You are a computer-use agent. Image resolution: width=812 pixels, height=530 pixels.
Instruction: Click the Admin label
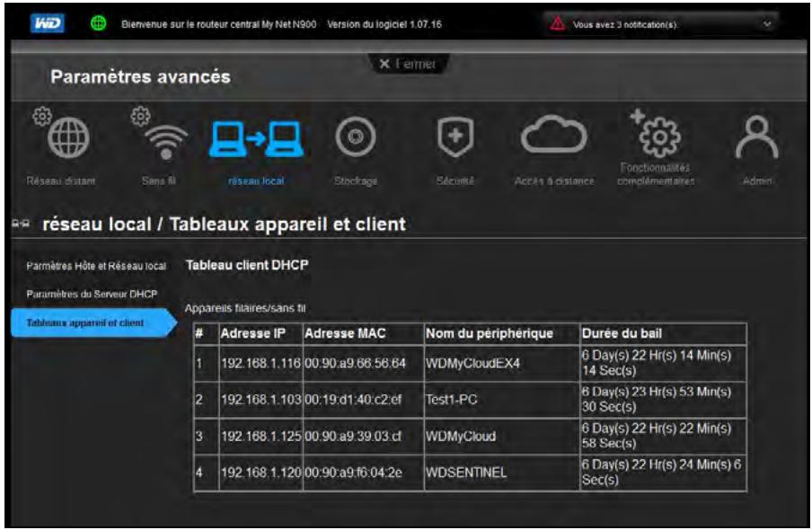point(757,181)
